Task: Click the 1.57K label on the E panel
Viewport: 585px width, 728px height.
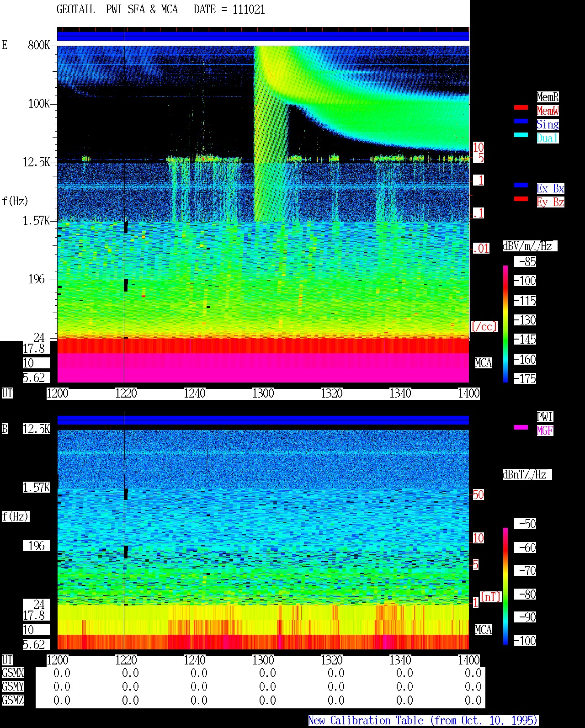Action: coord(37,221)
